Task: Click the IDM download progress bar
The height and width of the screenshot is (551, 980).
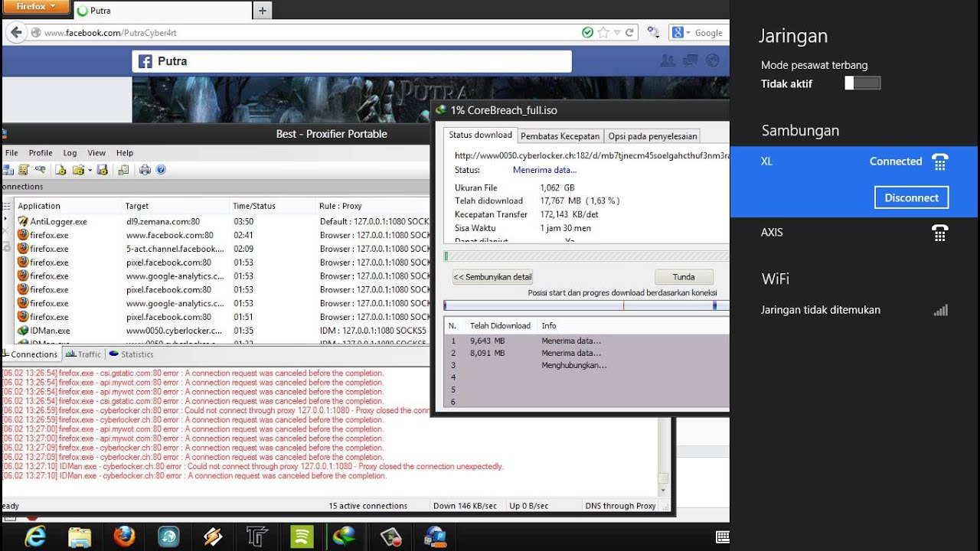Action: tap(586, 256)
